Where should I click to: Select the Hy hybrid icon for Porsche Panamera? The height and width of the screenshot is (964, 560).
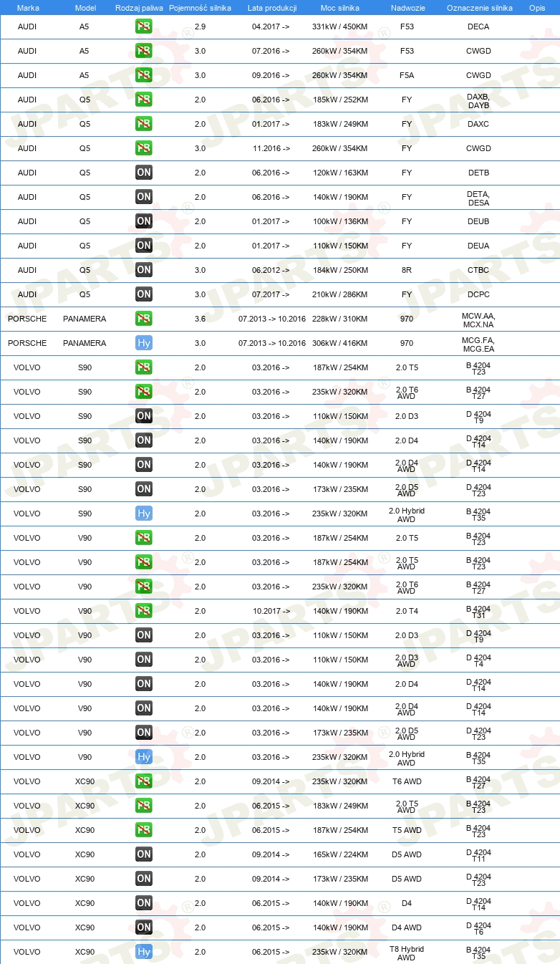tap(144, 343)
